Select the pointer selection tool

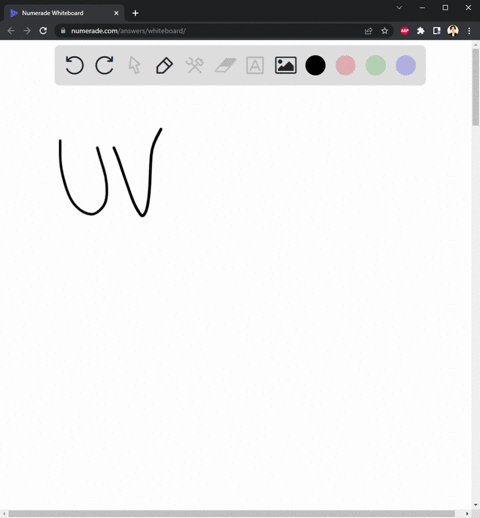pos(135,65)
